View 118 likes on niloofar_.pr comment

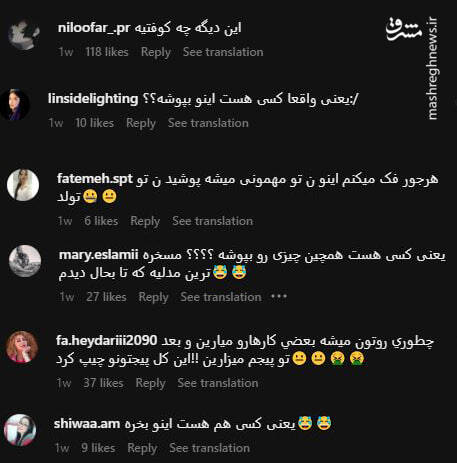pos(107,52)
